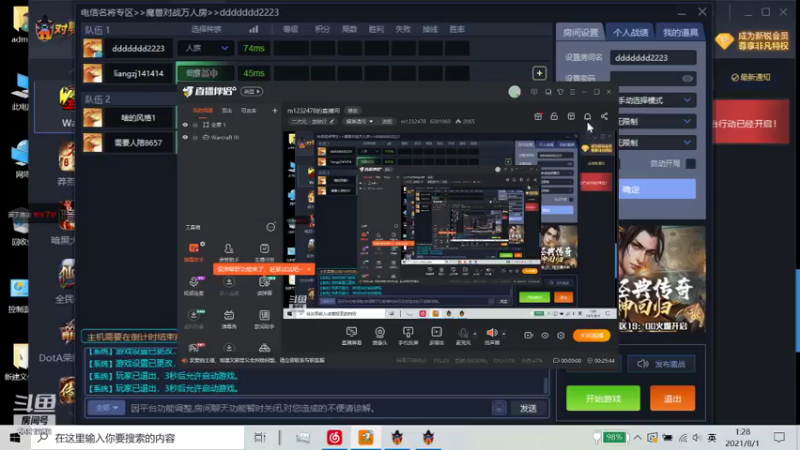Open the first 无限制 dropdown

(656, 121)
